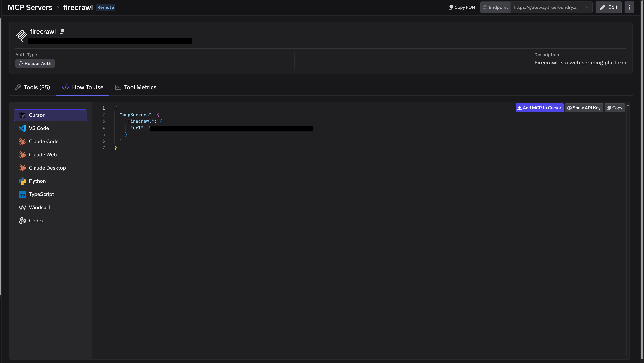Click the Edit button
This screenshot has height=363, width=644.
(608, 7)
